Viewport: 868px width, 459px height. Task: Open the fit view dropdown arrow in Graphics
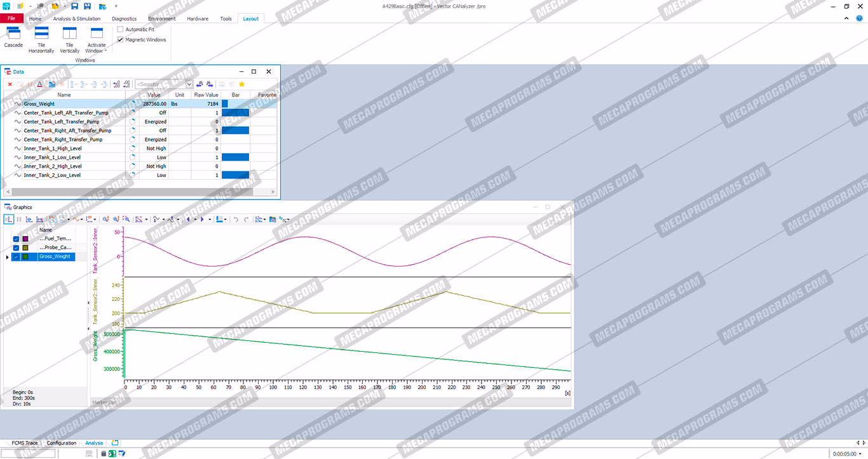147,220
